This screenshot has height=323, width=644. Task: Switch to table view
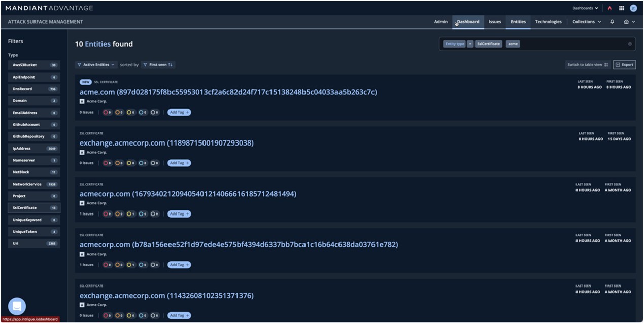click(587, 65)
